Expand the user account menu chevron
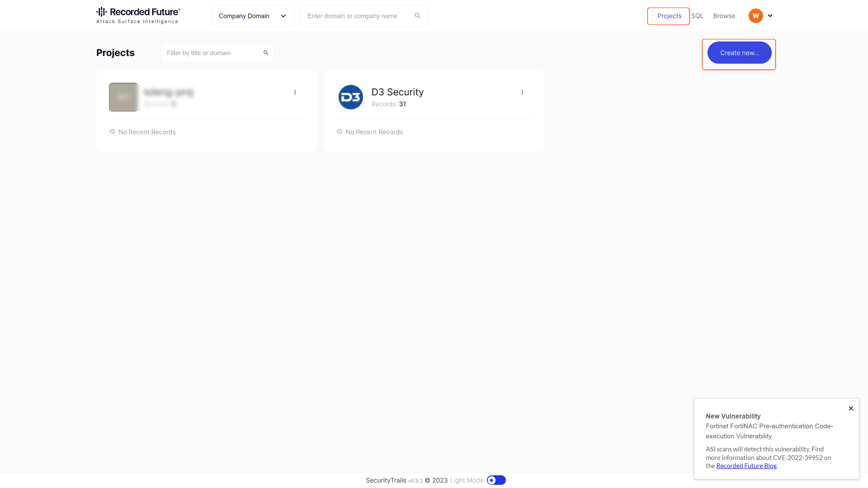This screenshot has height=488, width=868. click(770, 16)
